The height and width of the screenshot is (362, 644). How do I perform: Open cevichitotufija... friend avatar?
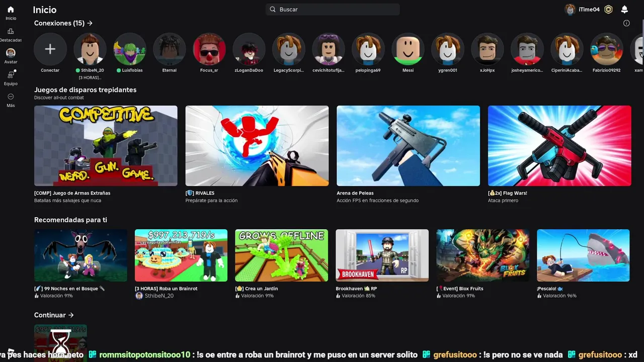pos(329,49)
